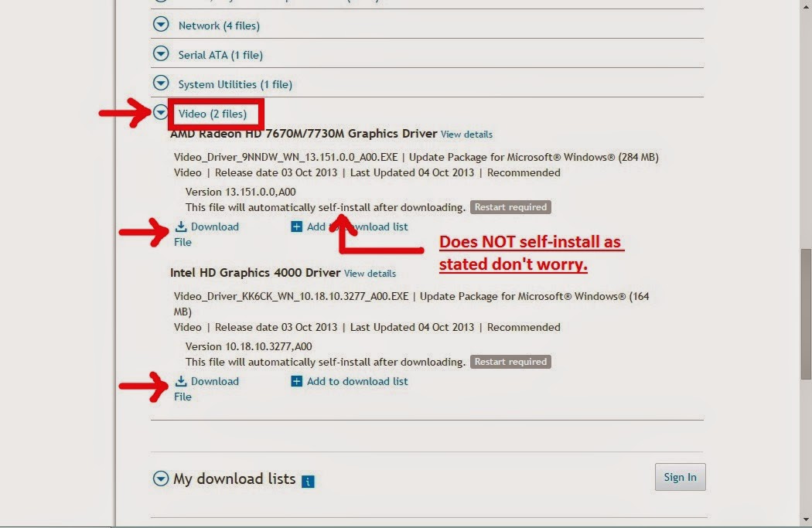Download File for AMD Radeon driver
Image resolution: width=812 pixels, height=528 pixels.
[206, 234]
